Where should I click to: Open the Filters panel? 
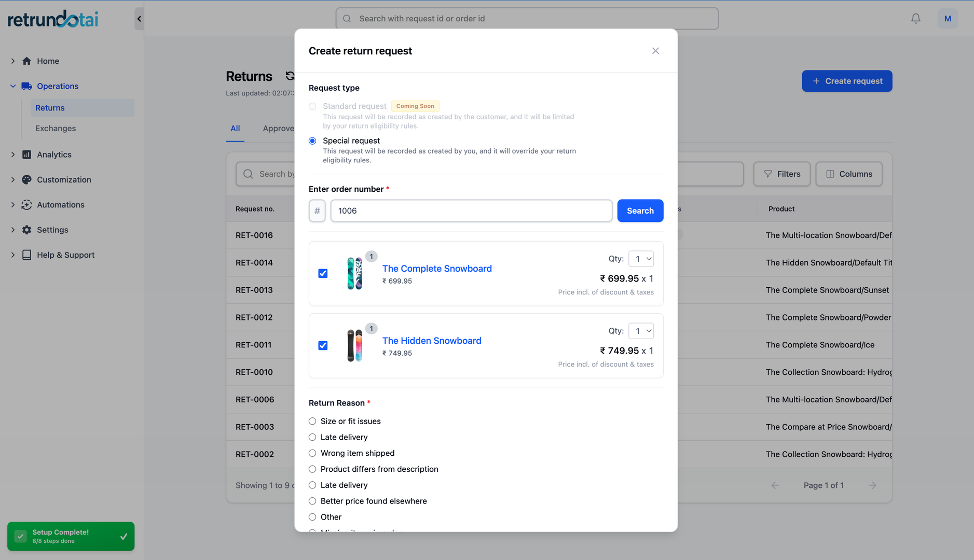(782, 174)
